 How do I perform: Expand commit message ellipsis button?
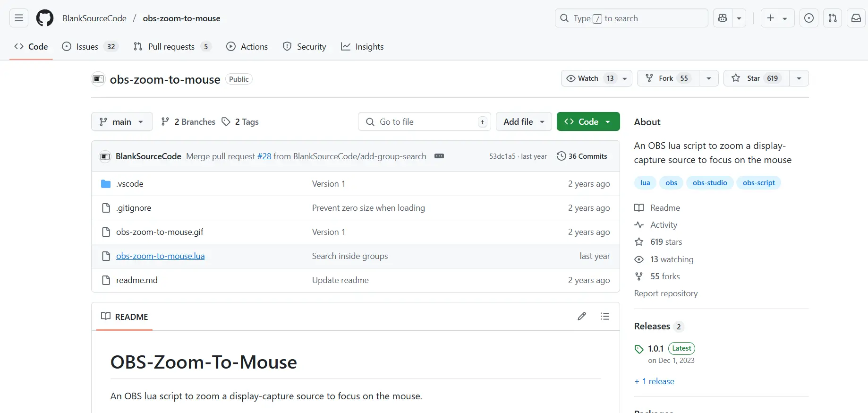439,156
